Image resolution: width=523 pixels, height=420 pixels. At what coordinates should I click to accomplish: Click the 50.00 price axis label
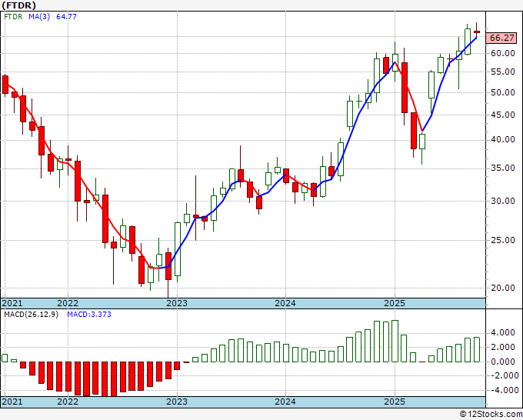pyautogui.click(x=503, y=92)
